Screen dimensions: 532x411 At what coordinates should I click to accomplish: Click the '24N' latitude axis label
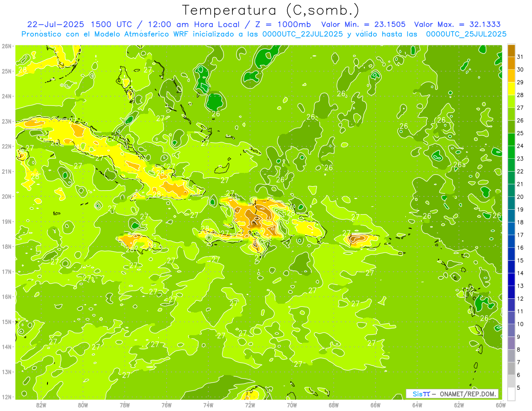7,96
